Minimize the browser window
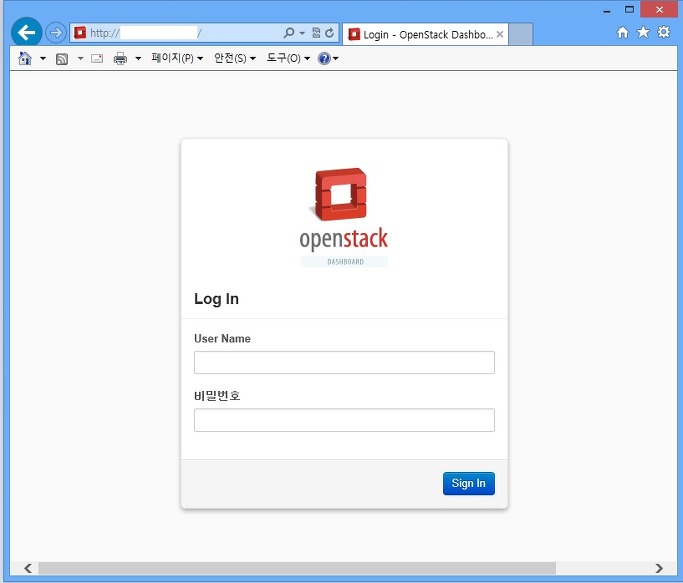 tap(607, 10)
